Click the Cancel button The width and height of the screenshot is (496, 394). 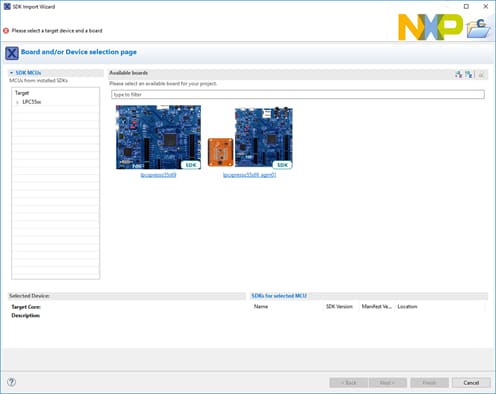point(471,383)
